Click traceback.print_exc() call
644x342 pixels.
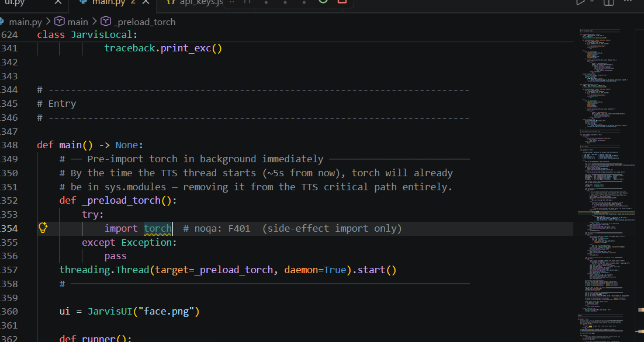click(x=163, y=48)
